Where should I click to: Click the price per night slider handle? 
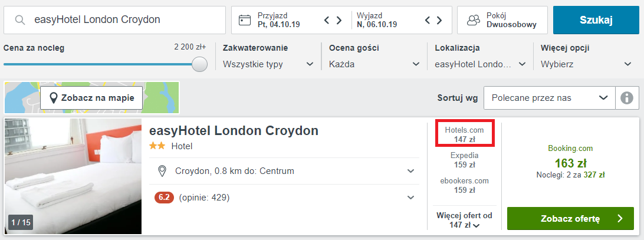[200, 64]
